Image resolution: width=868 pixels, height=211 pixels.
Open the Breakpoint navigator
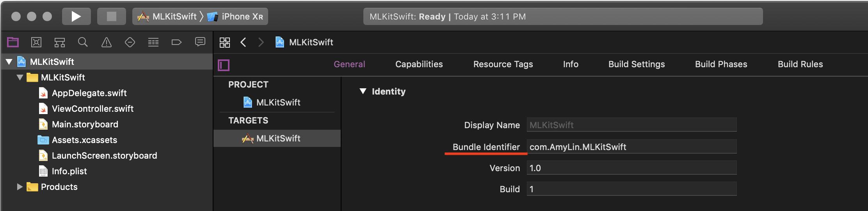(x=177, y=42)
